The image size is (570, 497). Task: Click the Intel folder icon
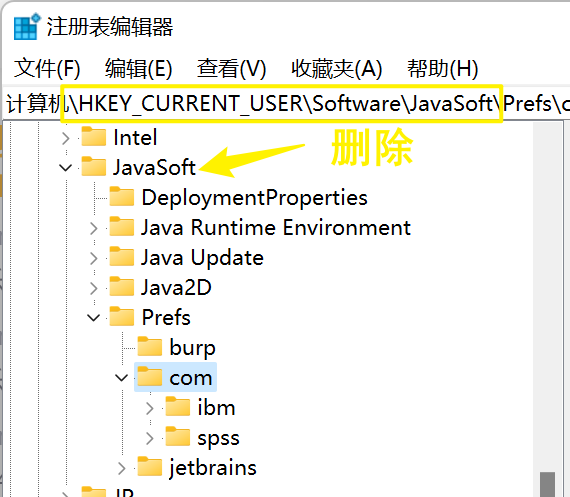point(93,136)
